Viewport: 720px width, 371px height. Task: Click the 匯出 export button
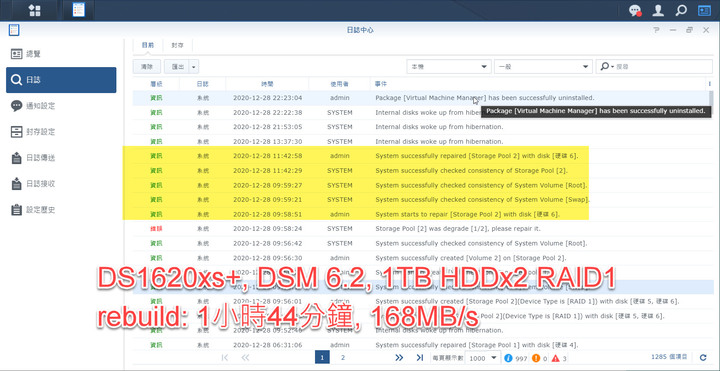pos(177,67)
